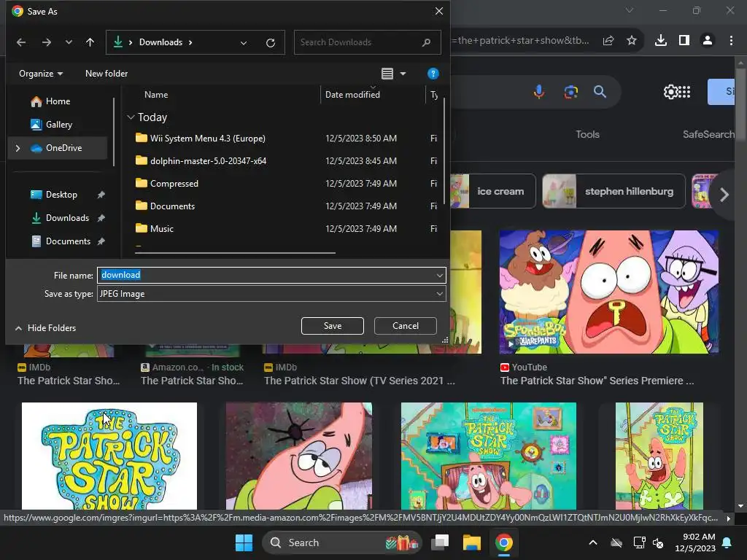The width and height of the screenshot is (747, 560).
Task: Open Chrome three-dot menu
Action: point(731,41)
